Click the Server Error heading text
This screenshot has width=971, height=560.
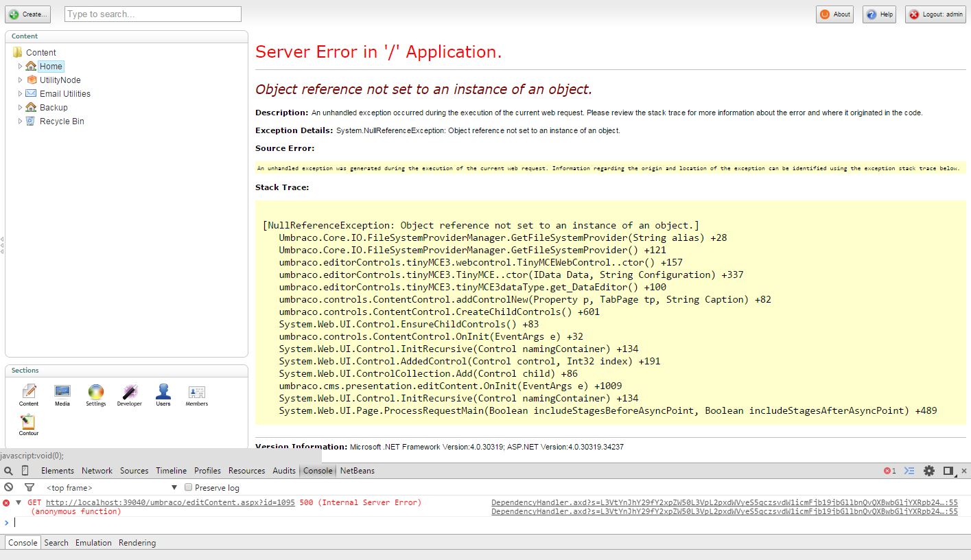pos(379,52)
